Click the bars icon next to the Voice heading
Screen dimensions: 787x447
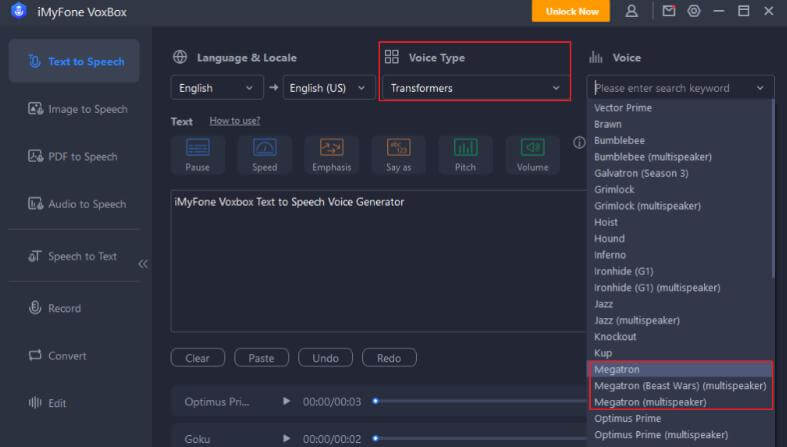[596, 57]
